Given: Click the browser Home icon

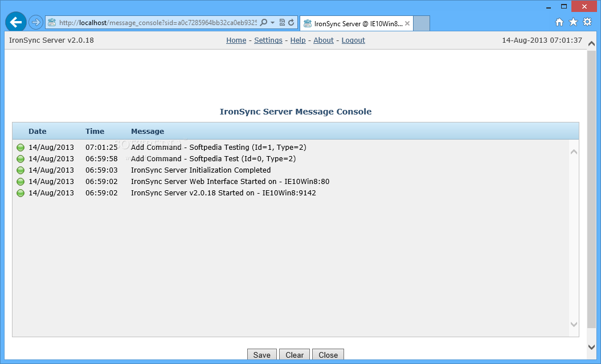Looking at the screenshot, I should [559, 22].
